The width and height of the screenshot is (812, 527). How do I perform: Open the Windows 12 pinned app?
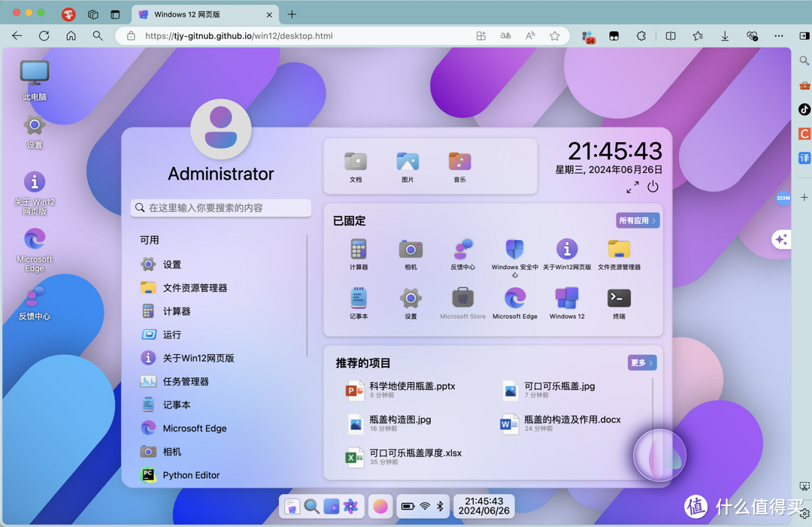pyautogui.click(x=567, y=304)
